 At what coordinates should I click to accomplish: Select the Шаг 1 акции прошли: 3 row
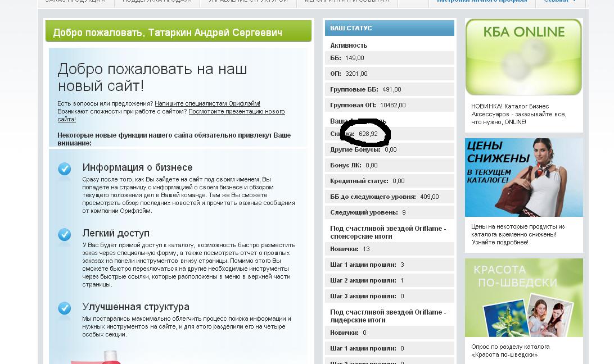[x=390, y=265]
